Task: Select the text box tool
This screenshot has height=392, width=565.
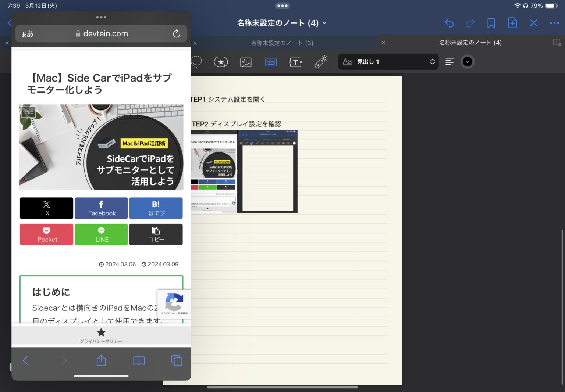Action: 296,62
